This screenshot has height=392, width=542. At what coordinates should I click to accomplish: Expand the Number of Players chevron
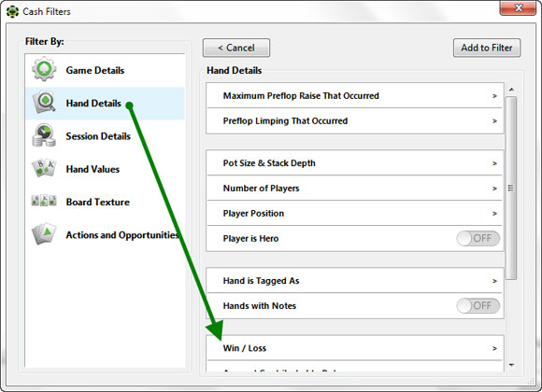(494, 189)
